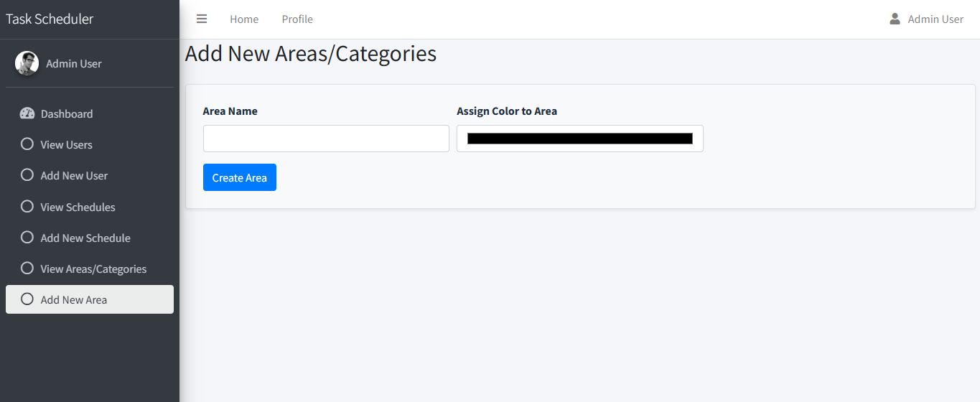Click the circle icon beside Add New Area
Viewport: 980px width, 402px height.
[27, 299]
